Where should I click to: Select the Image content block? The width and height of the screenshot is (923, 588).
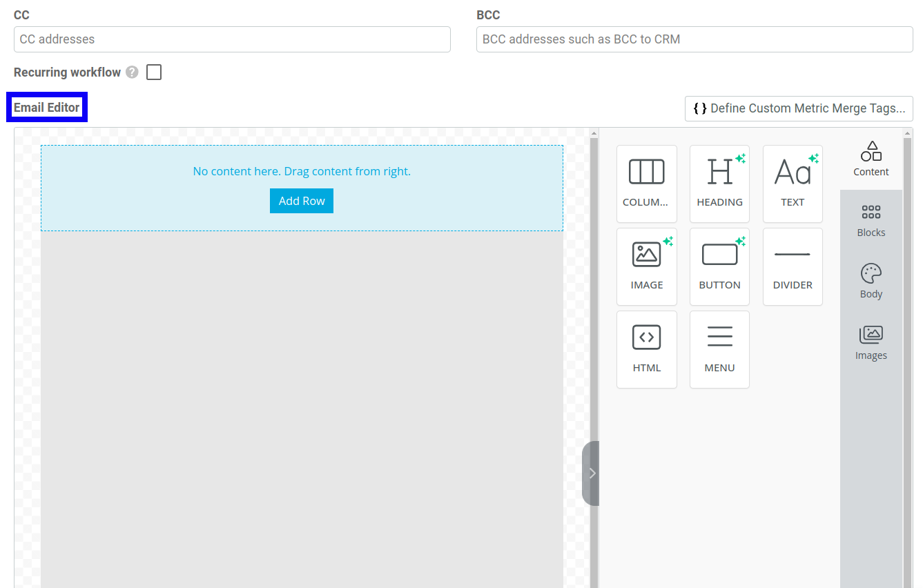click(x=646, y=266)
